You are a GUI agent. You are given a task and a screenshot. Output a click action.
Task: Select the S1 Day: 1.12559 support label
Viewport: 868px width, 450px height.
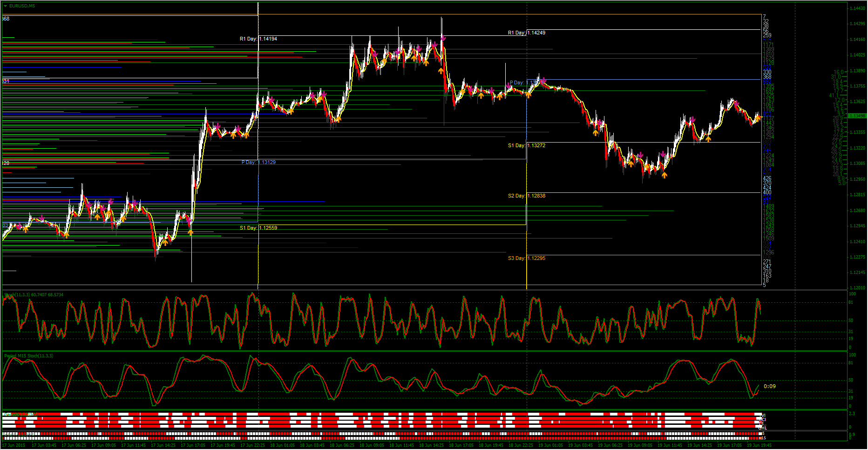coord(258,228)
